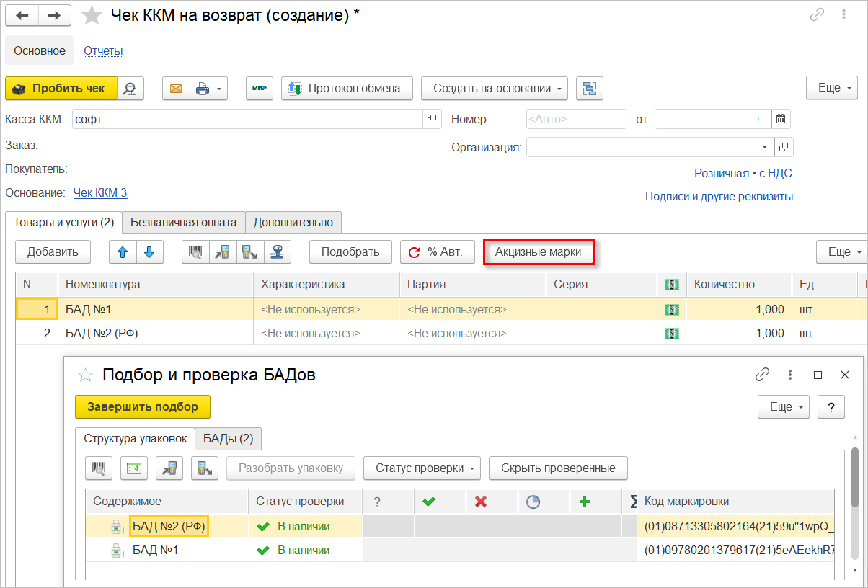
Task: Click the favorite star beside the document title
Action: pos(92,15)
